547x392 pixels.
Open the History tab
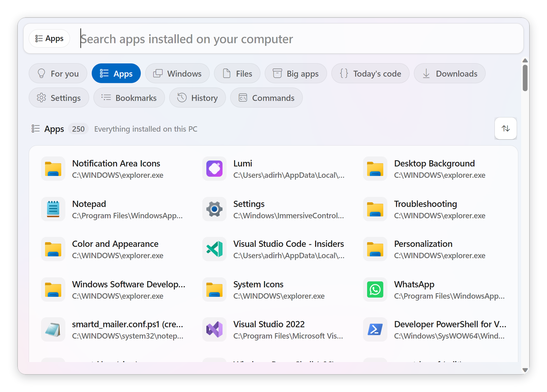pos(197,98)
